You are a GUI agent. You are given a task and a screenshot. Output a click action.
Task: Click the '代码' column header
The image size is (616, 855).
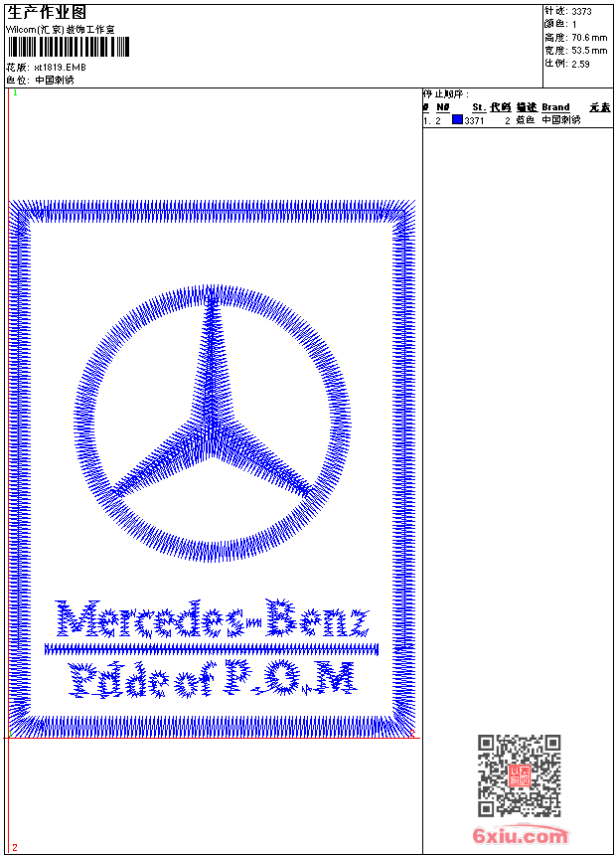(x=500, y=107)
